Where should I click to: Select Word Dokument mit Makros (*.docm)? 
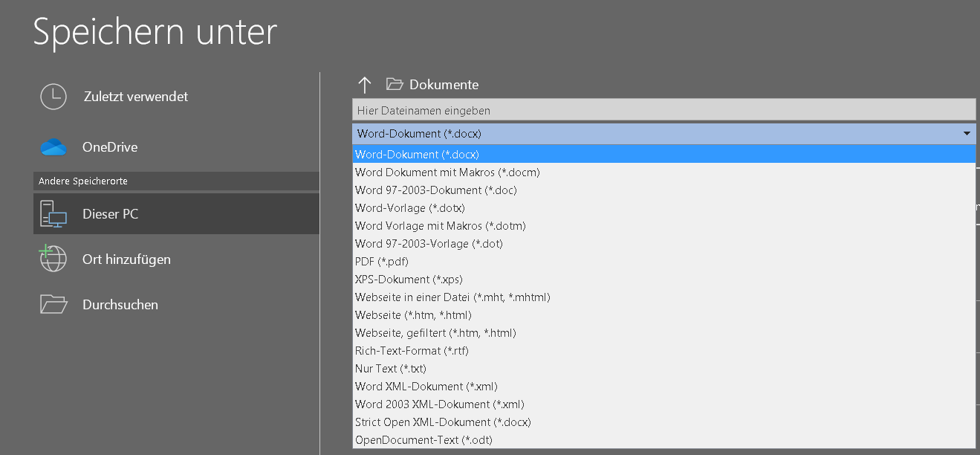663,172
